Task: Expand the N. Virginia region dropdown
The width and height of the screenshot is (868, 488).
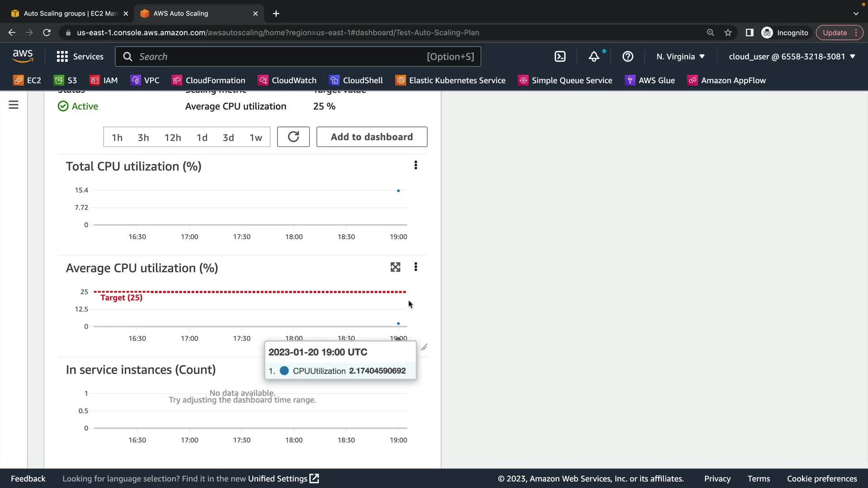Action: click(680, 56)
